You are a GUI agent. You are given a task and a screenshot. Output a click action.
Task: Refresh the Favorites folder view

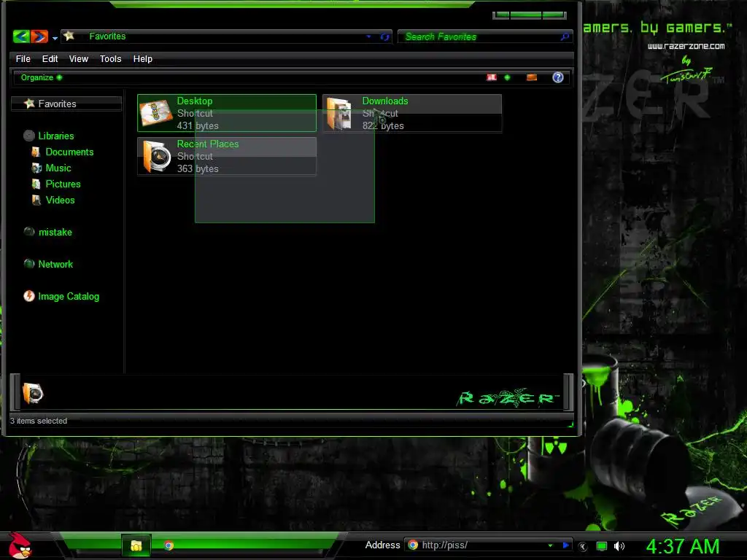[384, 36]
